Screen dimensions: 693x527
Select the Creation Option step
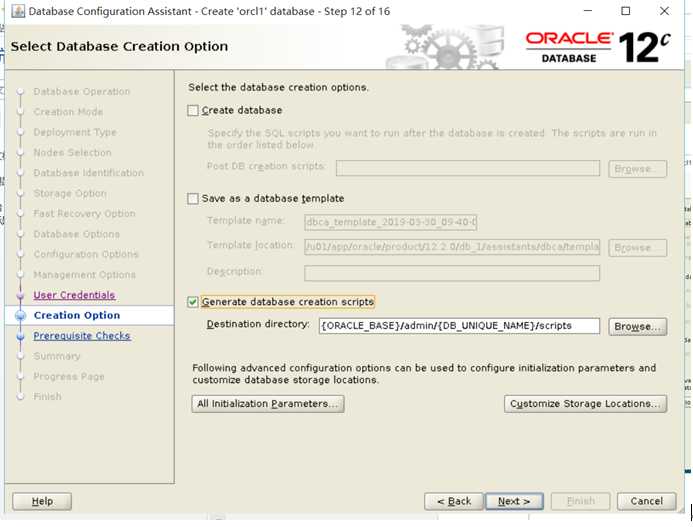click(77, 315)
